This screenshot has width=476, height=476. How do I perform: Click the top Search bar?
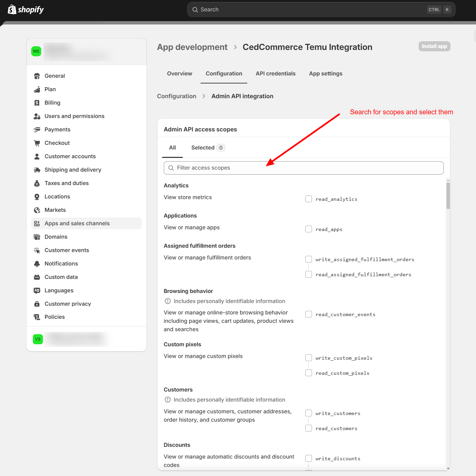click(x=321, y=10)
